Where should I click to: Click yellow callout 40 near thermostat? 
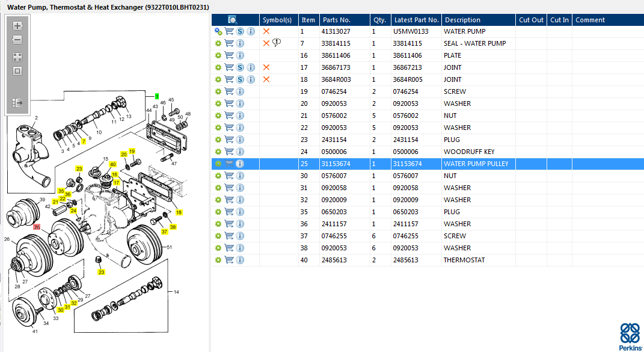pos(112,164)
